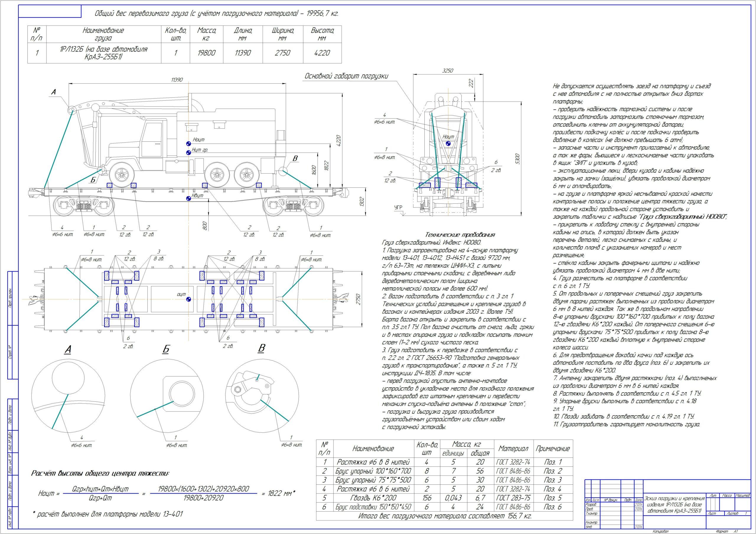Click the '222' dimension on end view
The image size is (756, 534).
(471, 83)
